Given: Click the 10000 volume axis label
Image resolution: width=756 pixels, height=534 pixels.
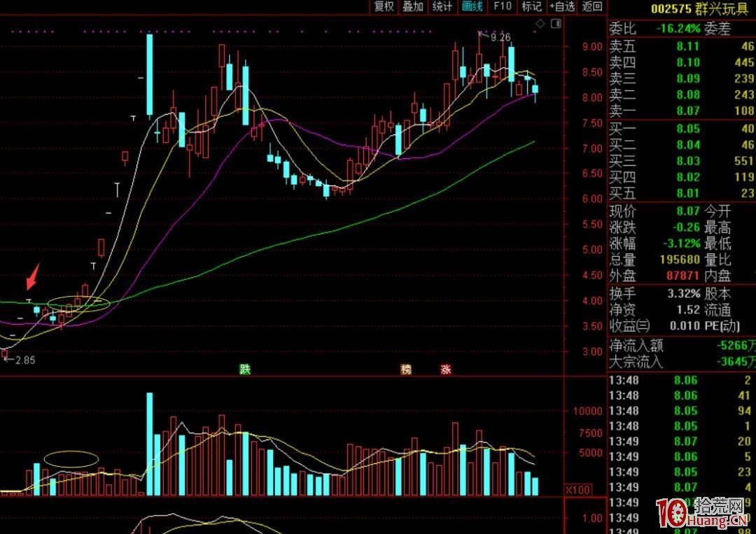Looking at the screenshot, I should pyautogui.click(x=588, y=411).
